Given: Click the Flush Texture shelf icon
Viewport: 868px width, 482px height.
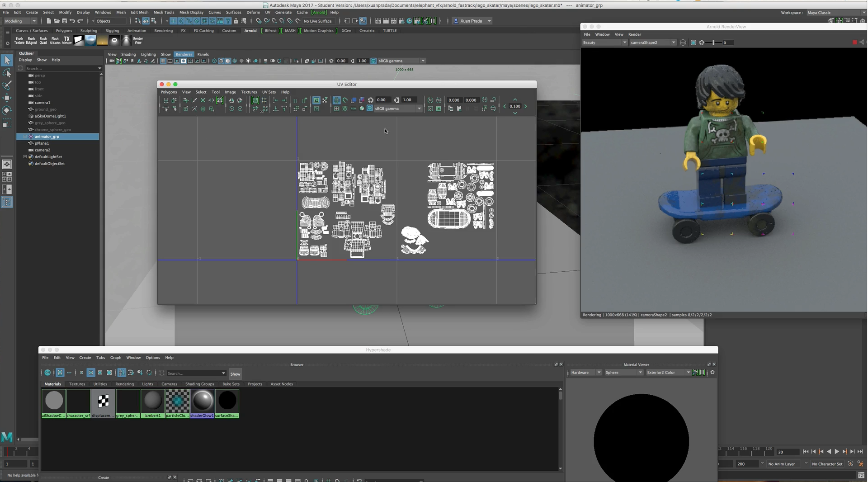Looking at the screenshot, I should click(19, 41).
